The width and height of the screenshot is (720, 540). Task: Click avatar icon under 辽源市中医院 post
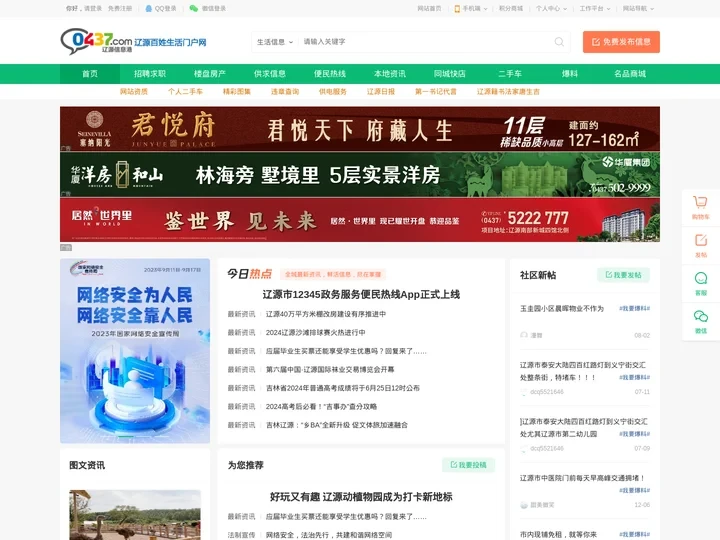[x=523, y=505]
